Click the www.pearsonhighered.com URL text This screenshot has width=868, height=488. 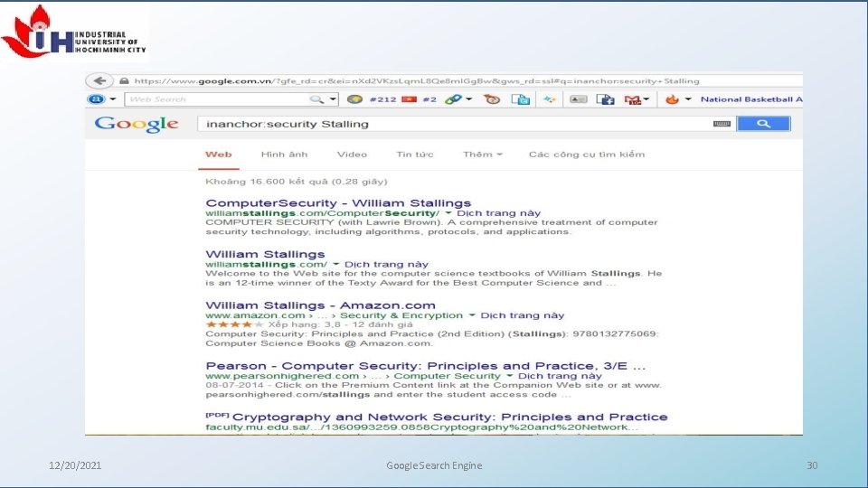(x=282, y=376)
